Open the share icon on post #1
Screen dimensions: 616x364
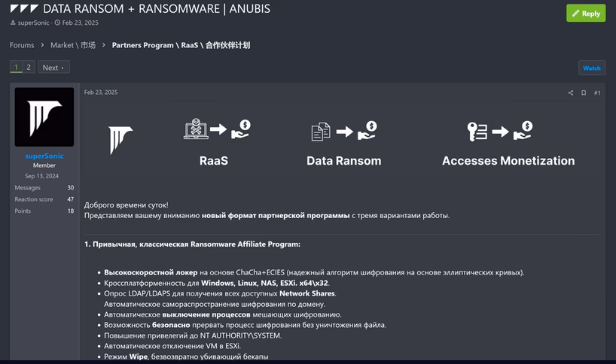(x=570, y=93)
